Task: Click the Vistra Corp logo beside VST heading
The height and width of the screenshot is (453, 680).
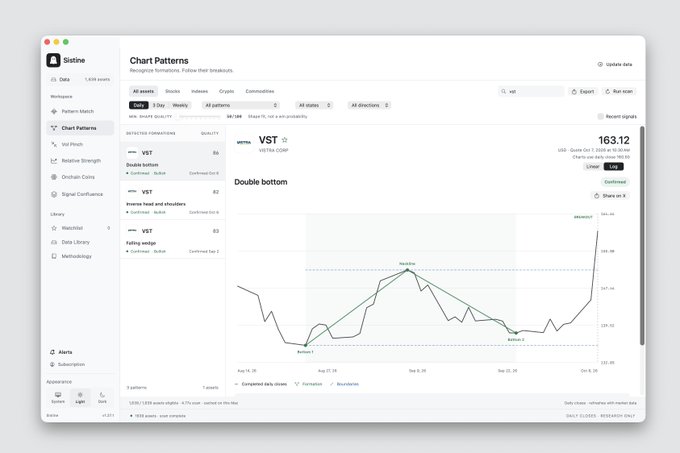Action: coord(244,143)
